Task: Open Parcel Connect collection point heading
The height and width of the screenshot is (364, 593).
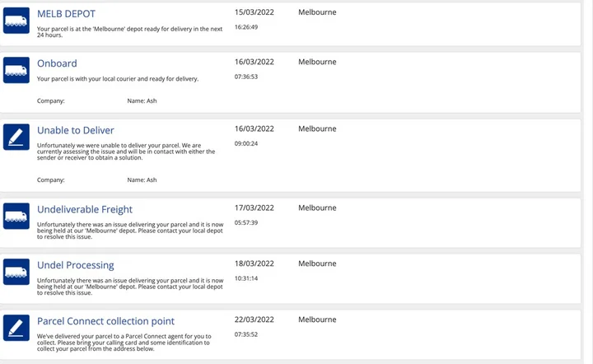Action: pyautogui.click(x=105, y=321)
